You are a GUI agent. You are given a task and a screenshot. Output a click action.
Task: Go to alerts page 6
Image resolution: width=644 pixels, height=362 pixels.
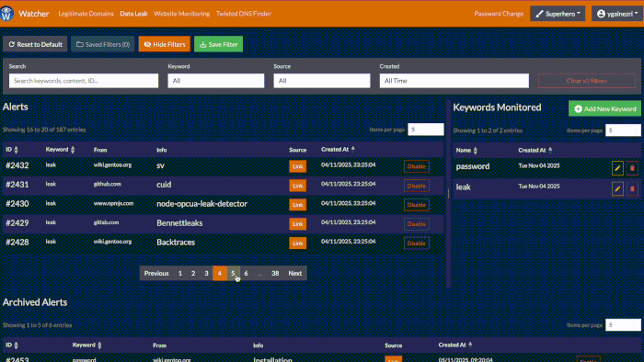246,274
